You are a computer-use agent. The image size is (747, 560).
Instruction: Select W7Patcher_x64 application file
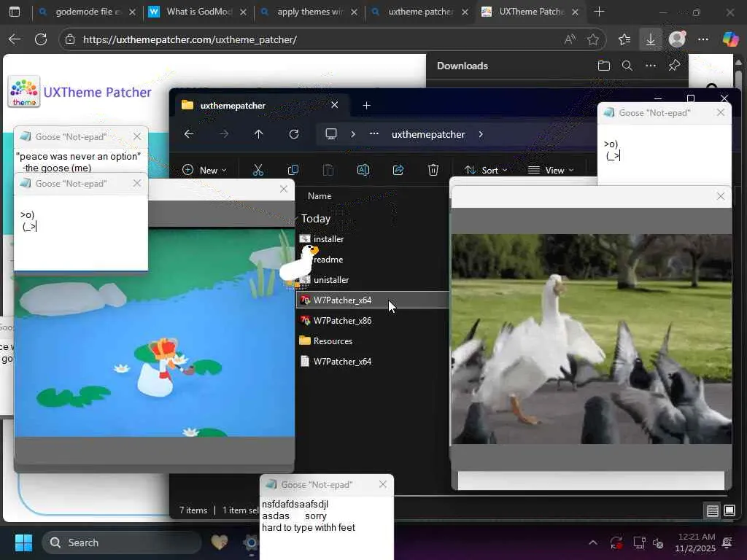pyautogui.click(x=372, y=300)
